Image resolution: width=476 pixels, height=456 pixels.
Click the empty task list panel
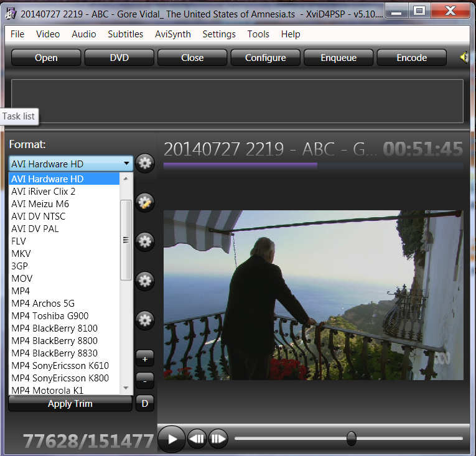click(x=237, y=101)
